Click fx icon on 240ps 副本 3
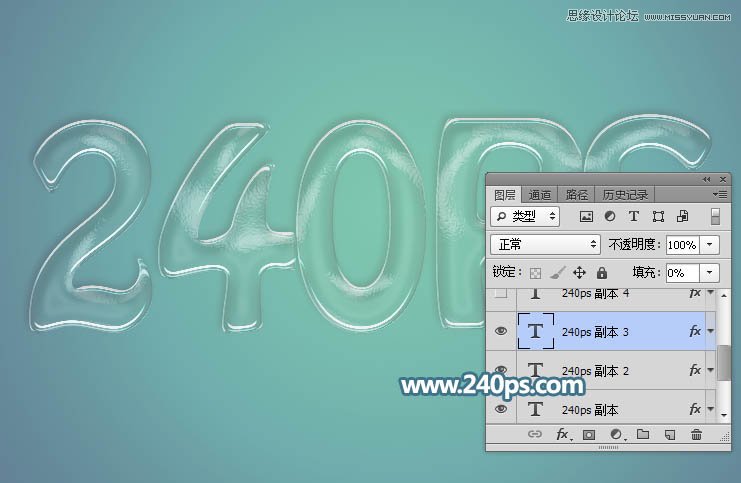Screen dimensions: 741x483 (695, 331)
